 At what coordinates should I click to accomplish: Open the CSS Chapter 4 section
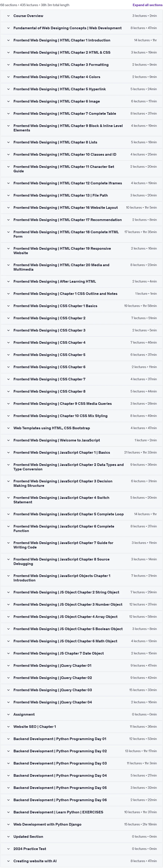pyautogui.click(x=81, y=343)
